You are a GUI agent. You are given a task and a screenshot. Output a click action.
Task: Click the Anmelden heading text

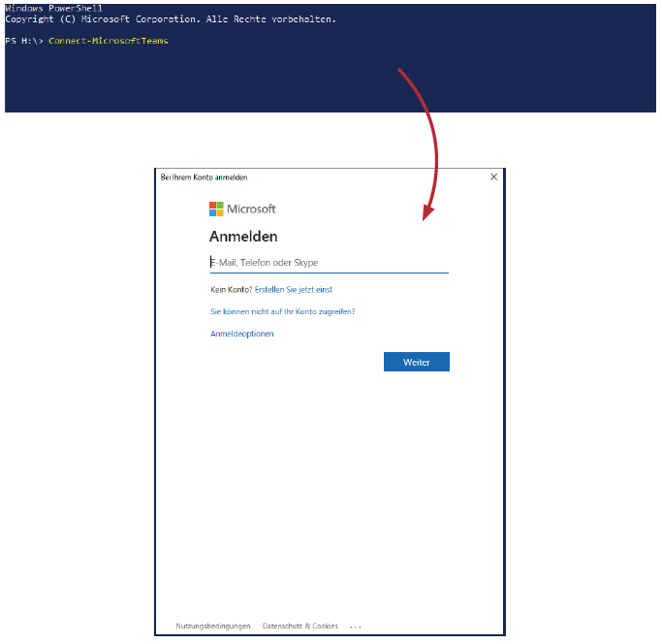click(x=243, y=237)
